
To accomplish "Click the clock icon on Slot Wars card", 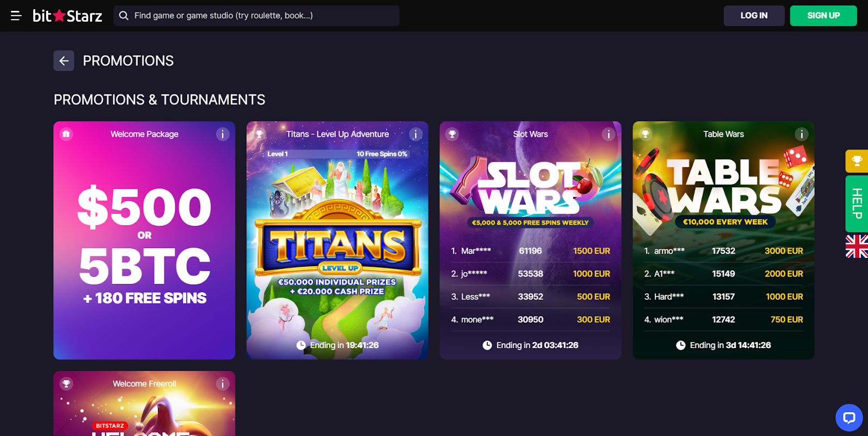I will click(487, 345).
